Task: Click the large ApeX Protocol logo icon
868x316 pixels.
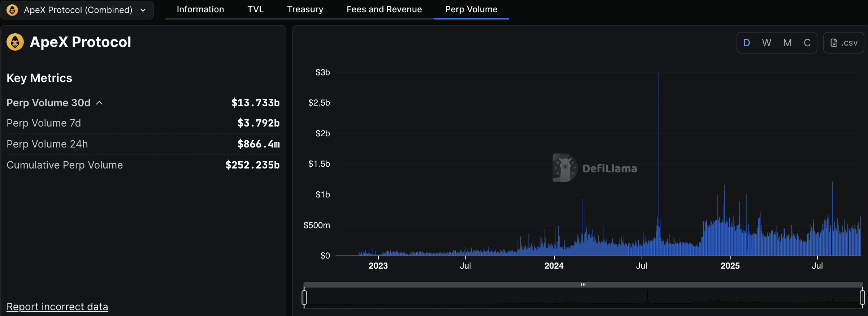Action: (x=15, y=42)
